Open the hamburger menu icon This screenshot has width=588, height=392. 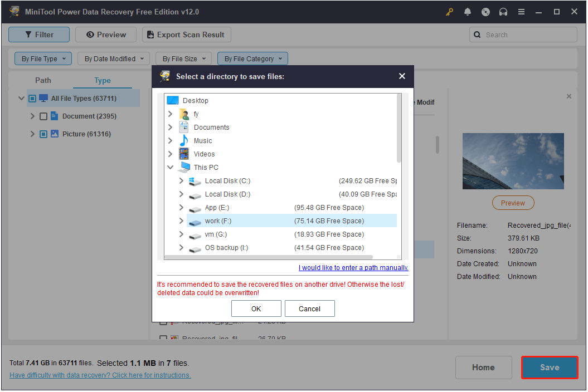pyautogui.click(x=521, y=12)
